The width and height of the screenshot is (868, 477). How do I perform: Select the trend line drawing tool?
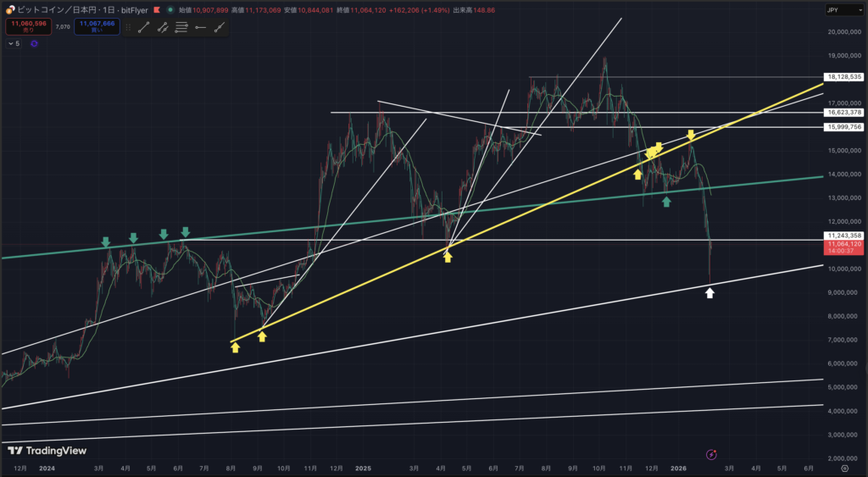[x=143, y=27]
